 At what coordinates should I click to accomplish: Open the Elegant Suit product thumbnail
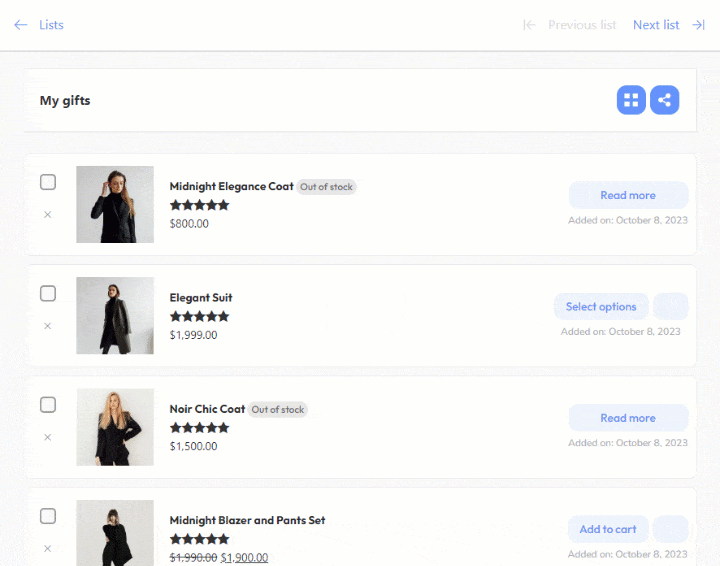click(115, 316)
